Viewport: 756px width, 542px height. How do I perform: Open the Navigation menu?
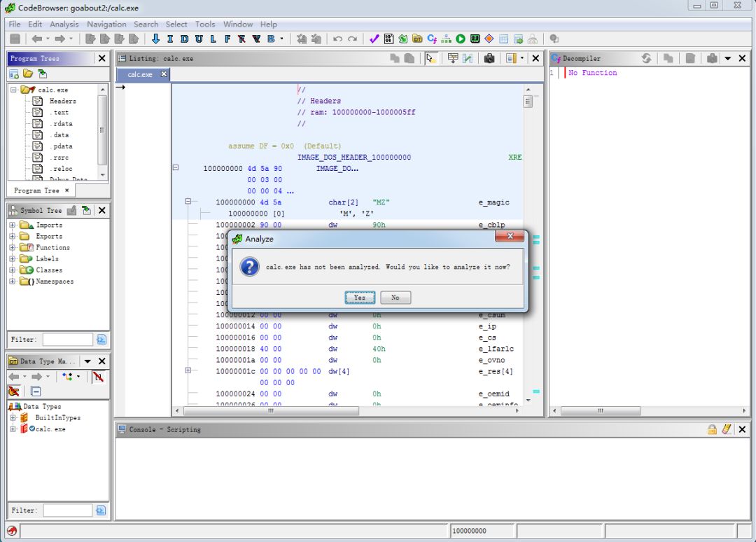click(x=106, y=24)
